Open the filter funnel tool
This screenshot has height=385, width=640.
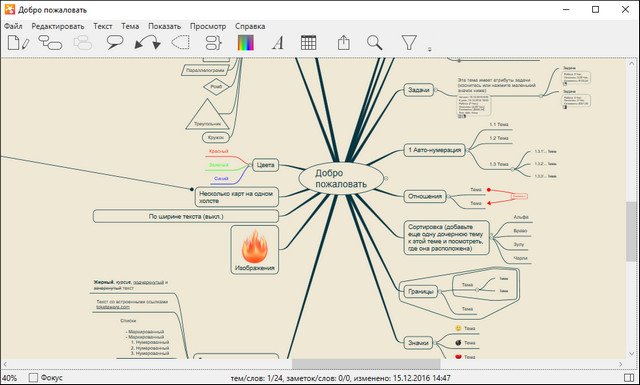click(409, 42)
